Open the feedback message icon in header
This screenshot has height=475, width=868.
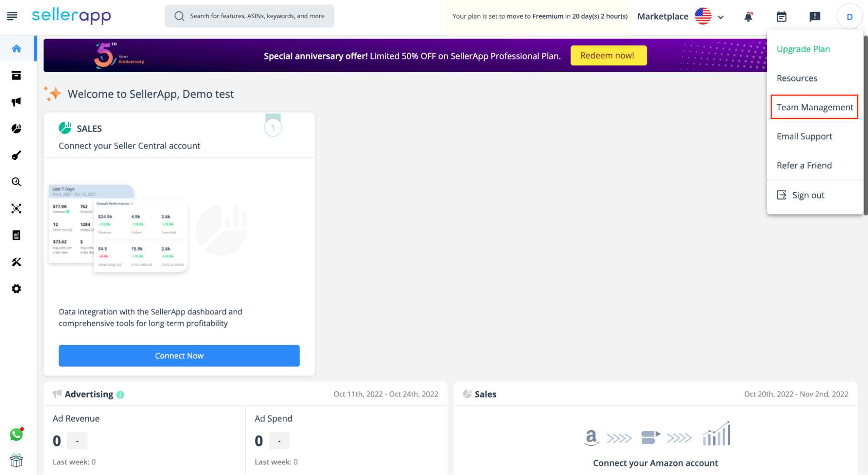tap(815, 16)
